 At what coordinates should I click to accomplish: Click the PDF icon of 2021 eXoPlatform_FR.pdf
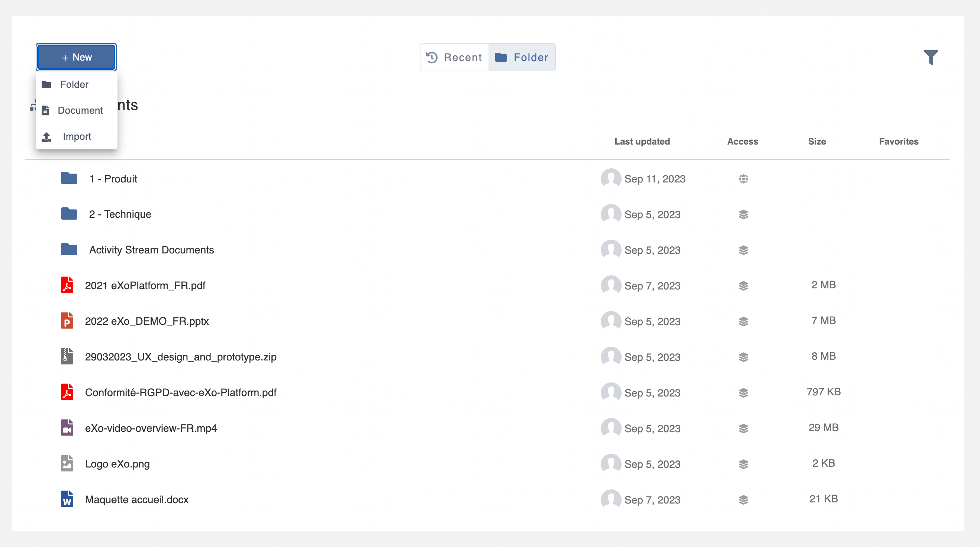pyautogui.click(x=67, y=285)
